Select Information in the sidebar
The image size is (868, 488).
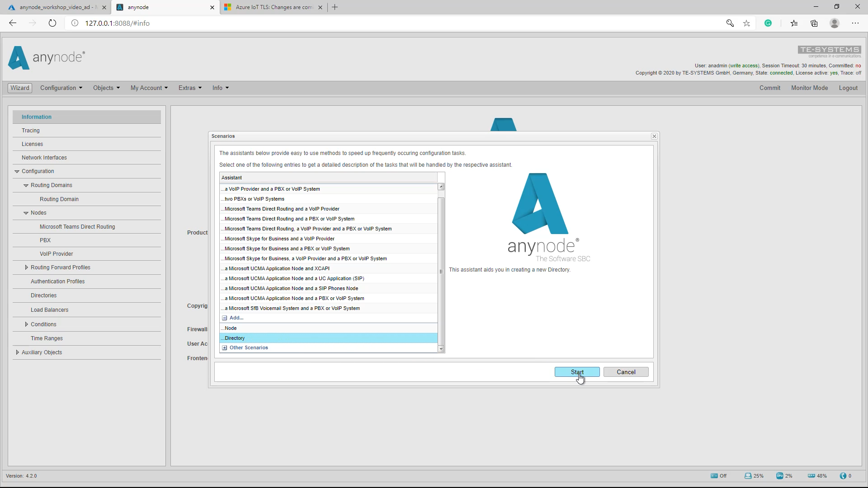pyautogui.click(x=87, y=117)
